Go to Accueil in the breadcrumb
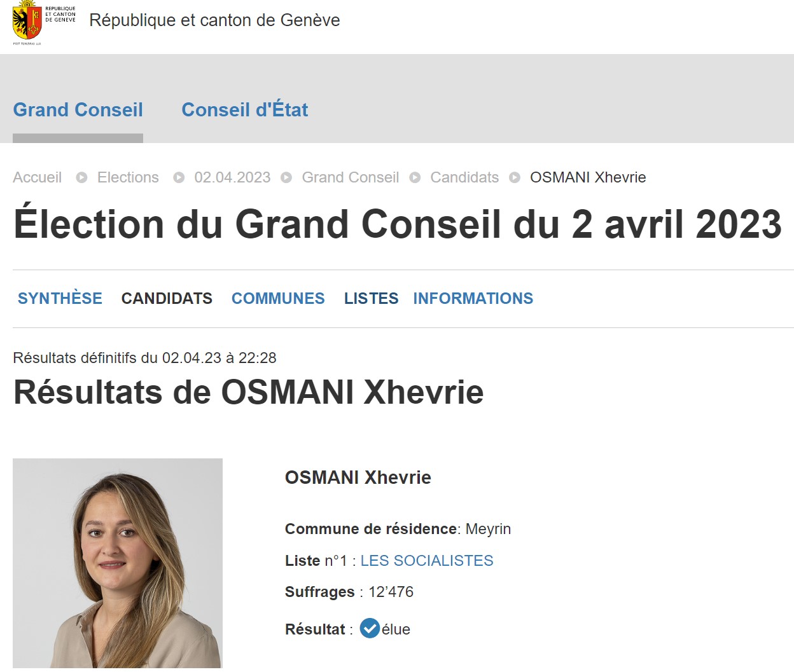 38,177
